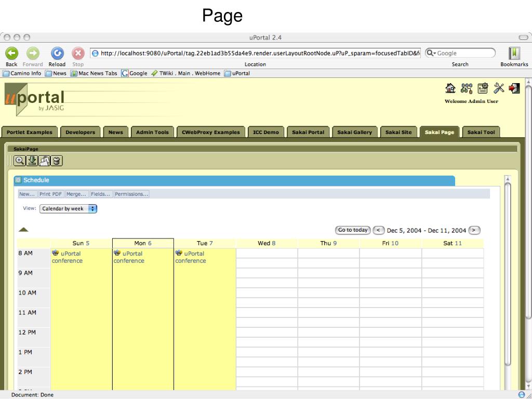Click the Merge... schedule button
The image size is (532, 399).
click(76, 194)
